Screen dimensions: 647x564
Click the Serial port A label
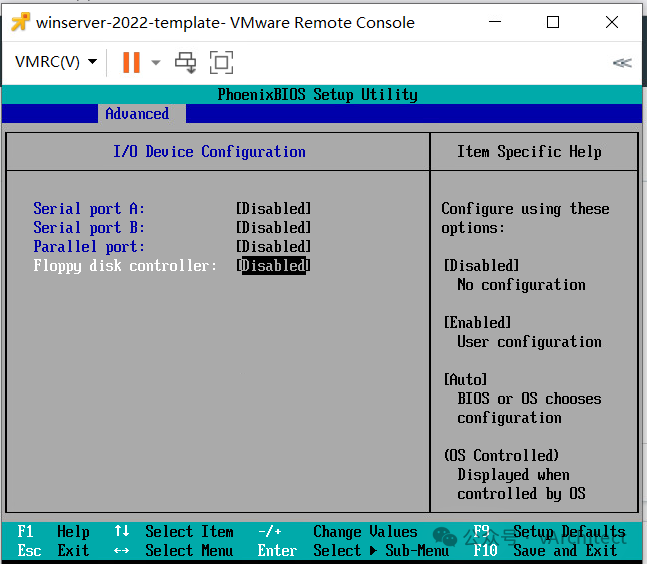coord(89,208)
